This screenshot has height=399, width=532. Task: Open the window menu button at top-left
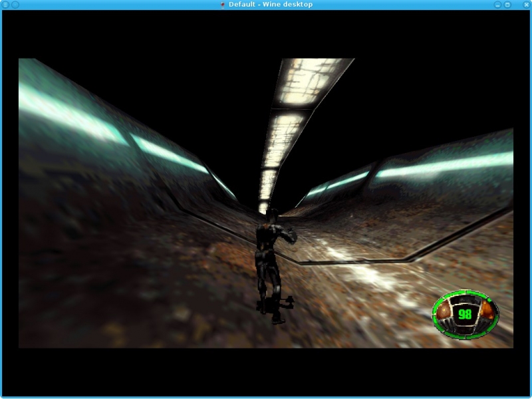coord(5,5)
